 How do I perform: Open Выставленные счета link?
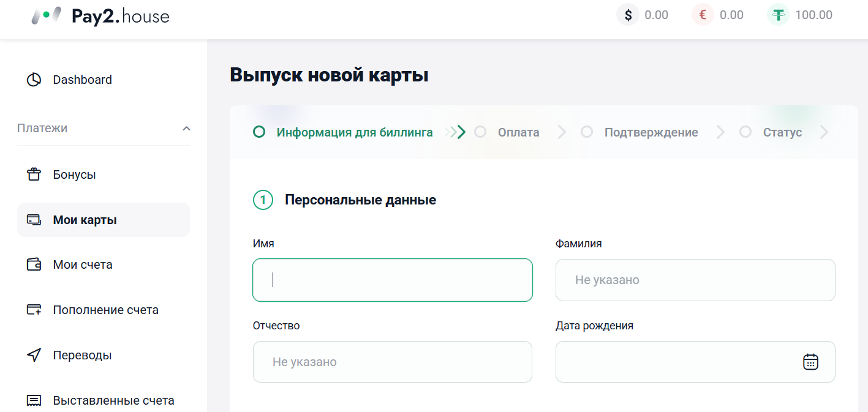coord(113,400)
